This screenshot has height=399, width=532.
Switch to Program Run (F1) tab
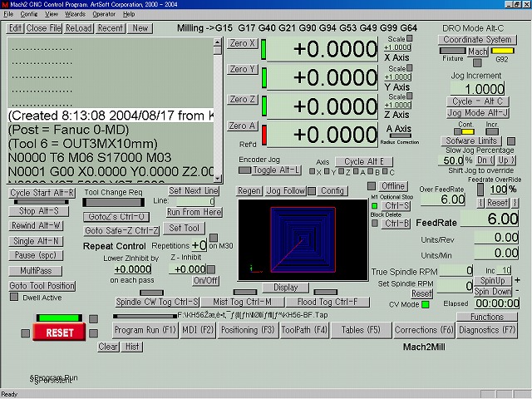click(x=145, y=330)
